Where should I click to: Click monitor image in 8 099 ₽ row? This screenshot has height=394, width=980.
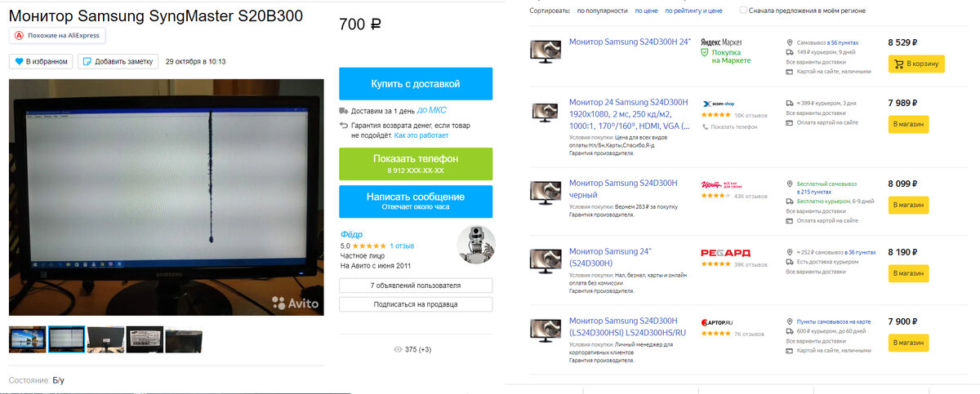[544, 192]
